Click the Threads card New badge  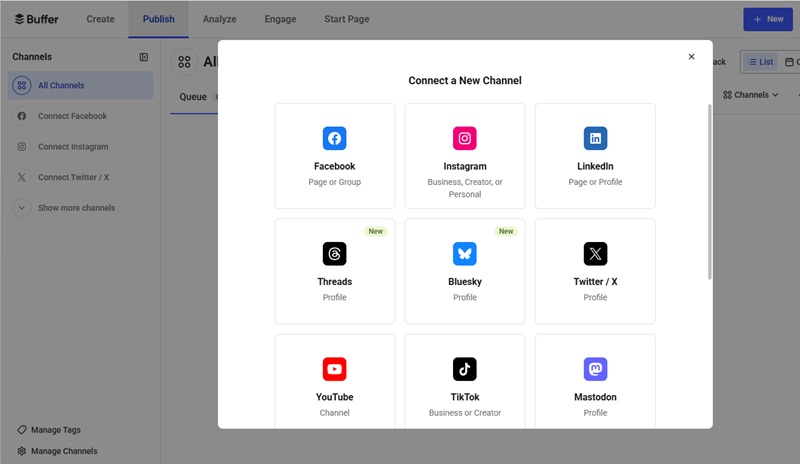tap(376, 231)
